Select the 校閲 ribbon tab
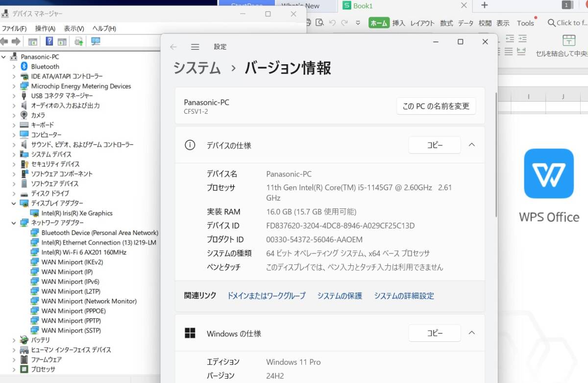Viewport: 588px width, 383px height. click(x=485, y=23)
